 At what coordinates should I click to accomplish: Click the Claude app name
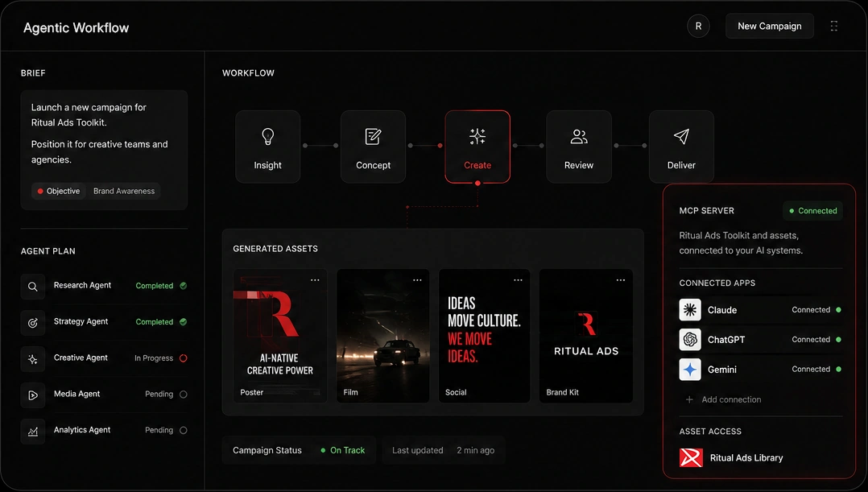[x=722, y=310]
